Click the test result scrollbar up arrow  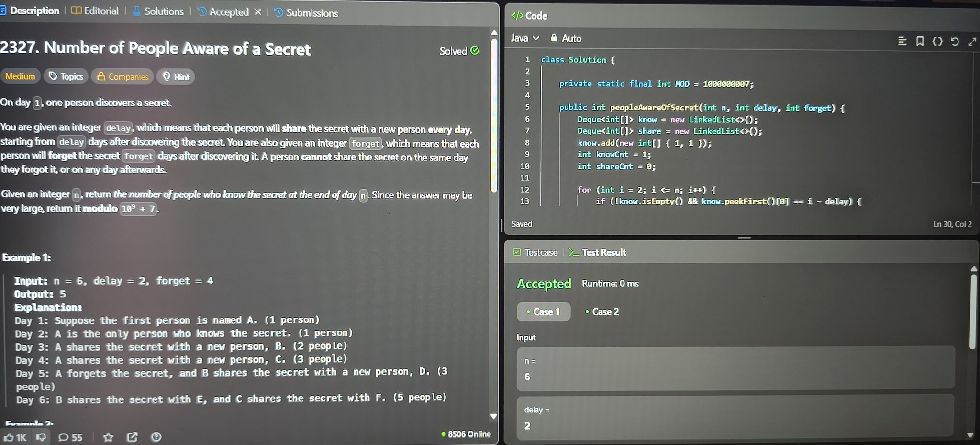click(x=974, y=269)
